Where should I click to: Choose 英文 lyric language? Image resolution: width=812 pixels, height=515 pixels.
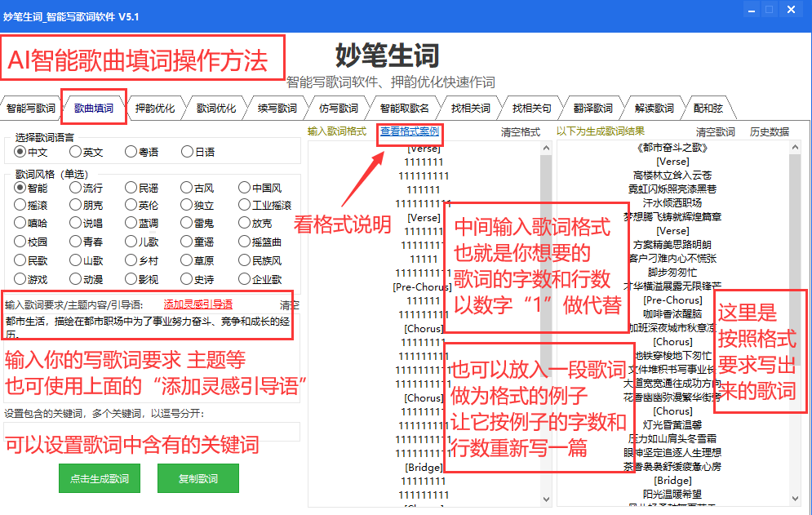tap(86, 152)
